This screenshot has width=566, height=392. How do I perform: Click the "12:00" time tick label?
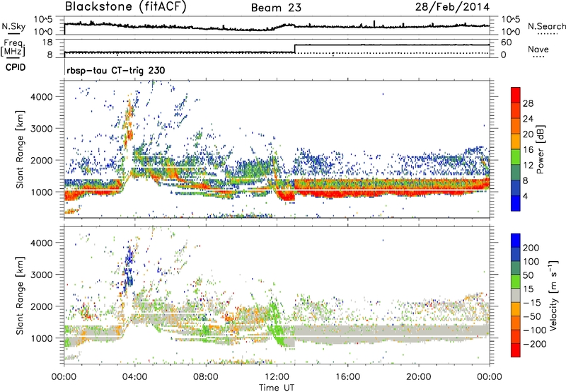click(277, 377)
